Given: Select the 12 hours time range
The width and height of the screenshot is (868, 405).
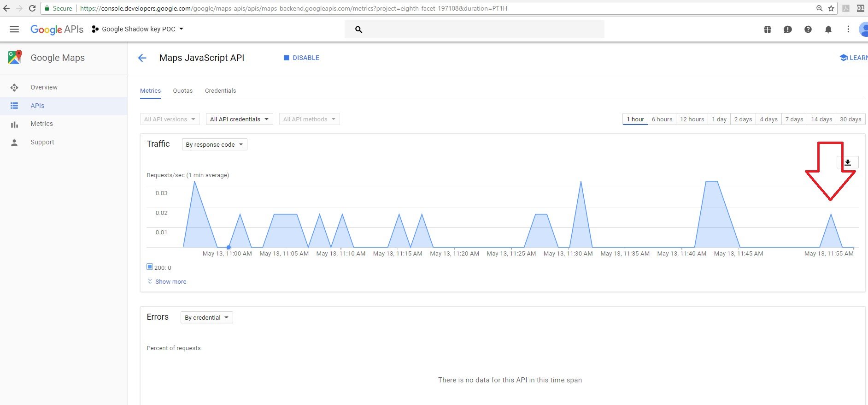Looking at the screenshot, I should coord(692,119).
